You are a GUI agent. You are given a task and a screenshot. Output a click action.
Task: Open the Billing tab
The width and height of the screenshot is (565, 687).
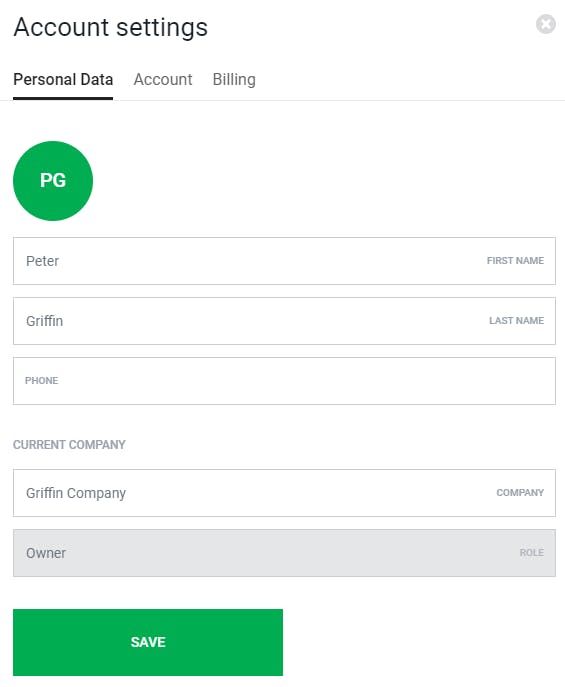point(234,80)
